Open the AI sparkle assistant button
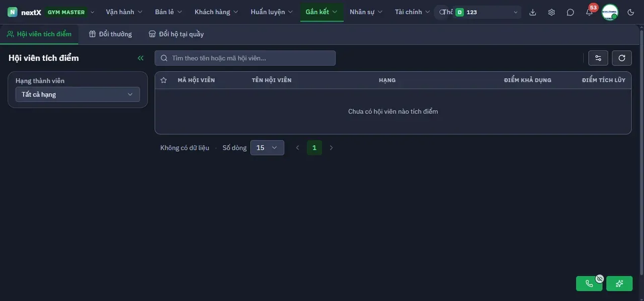Image resolution: width=644 pixels, height=301 pixels. click(x=619, y=283)
